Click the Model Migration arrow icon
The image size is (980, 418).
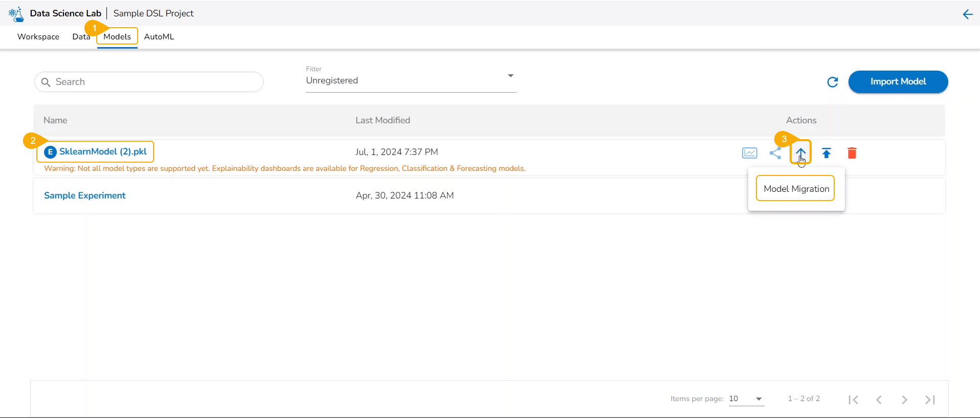801,152
